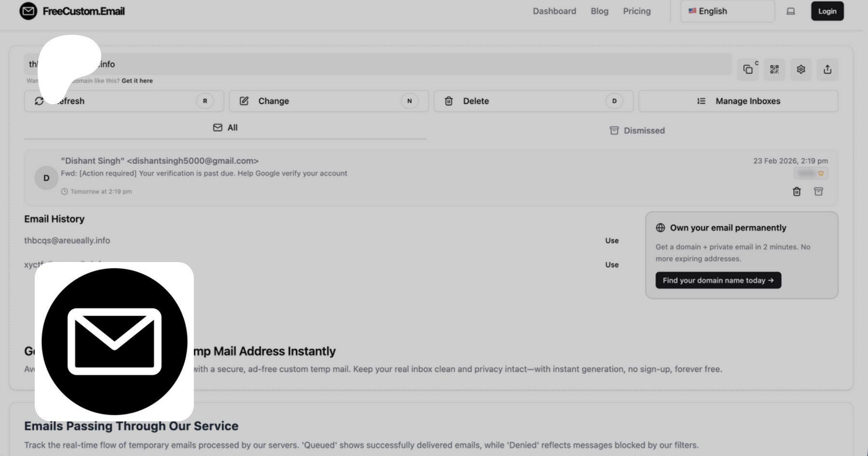Go to the Blog page
The width and height of the screenshot is (868, 456).
click(599, 11)
